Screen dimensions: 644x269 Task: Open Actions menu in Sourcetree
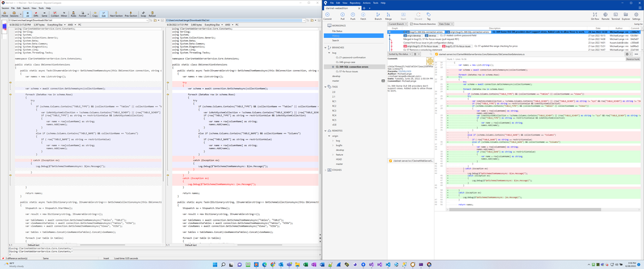[366, 3]
